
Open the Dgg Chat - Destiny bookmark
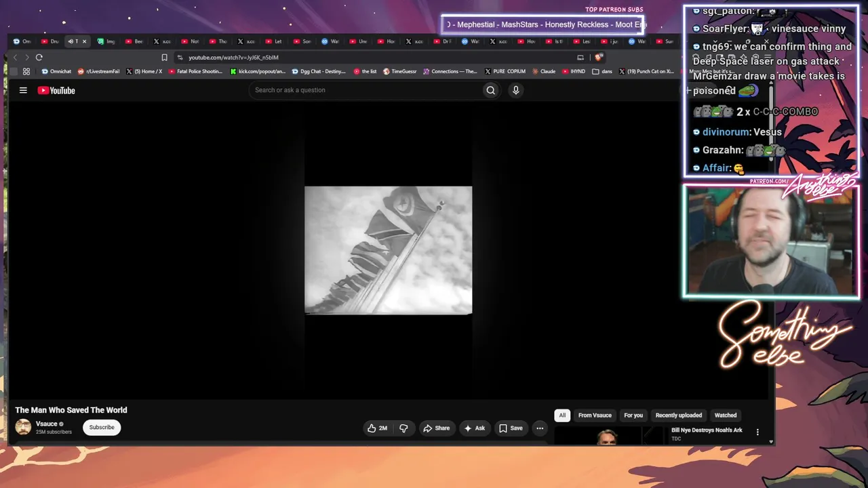click(x=319, y=71)
